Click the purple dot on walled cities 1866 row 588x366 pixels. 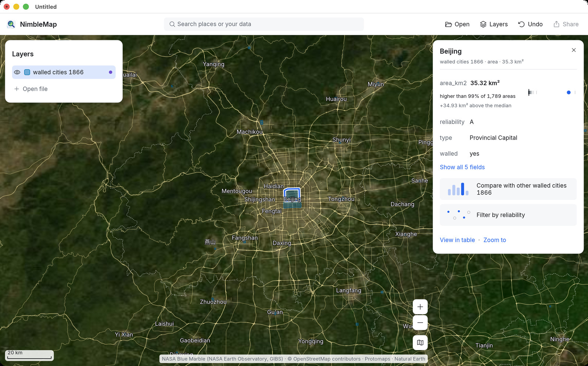click(x=111, y=72)
